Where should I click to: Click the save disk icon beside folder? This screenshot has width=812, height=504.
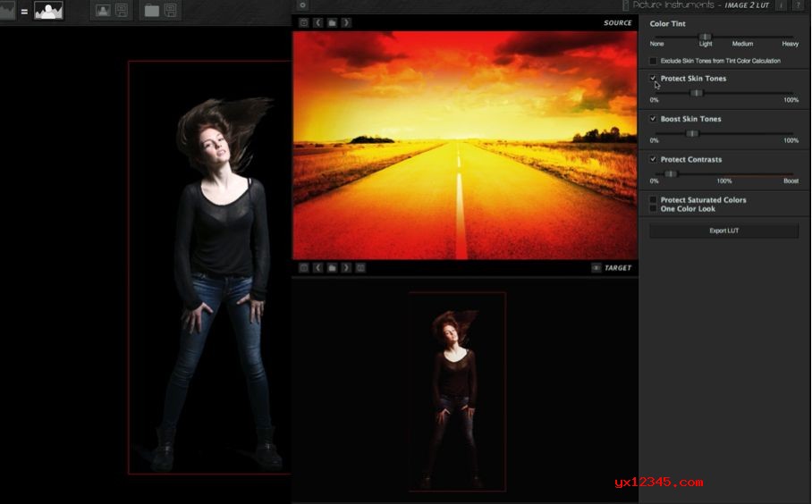click(x=171, y=11)
